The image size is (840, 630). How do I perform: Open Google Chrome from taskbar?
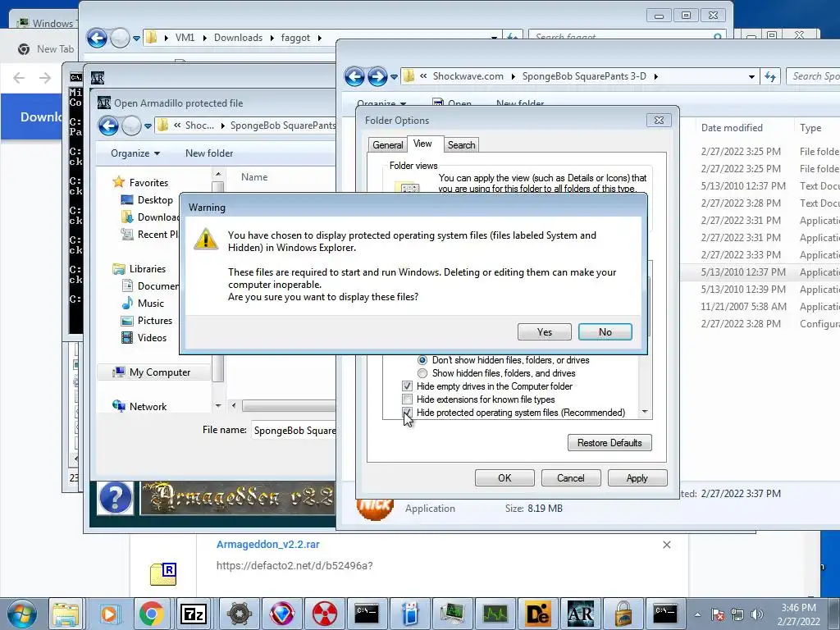pyautogui.click(x=152, y=614)
